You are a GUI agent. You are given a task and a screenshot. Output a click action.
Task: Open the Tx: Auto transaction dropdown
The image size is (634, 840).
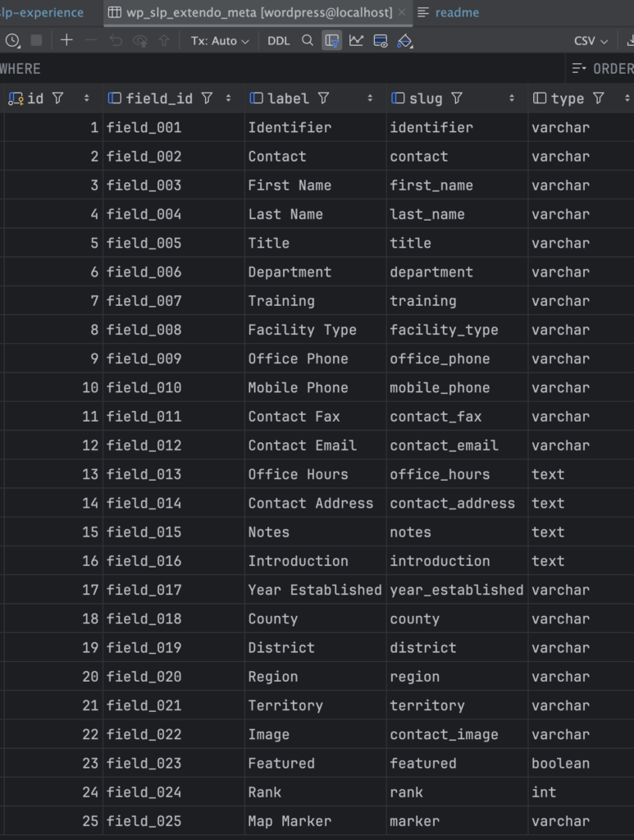(x=220, y=41)
